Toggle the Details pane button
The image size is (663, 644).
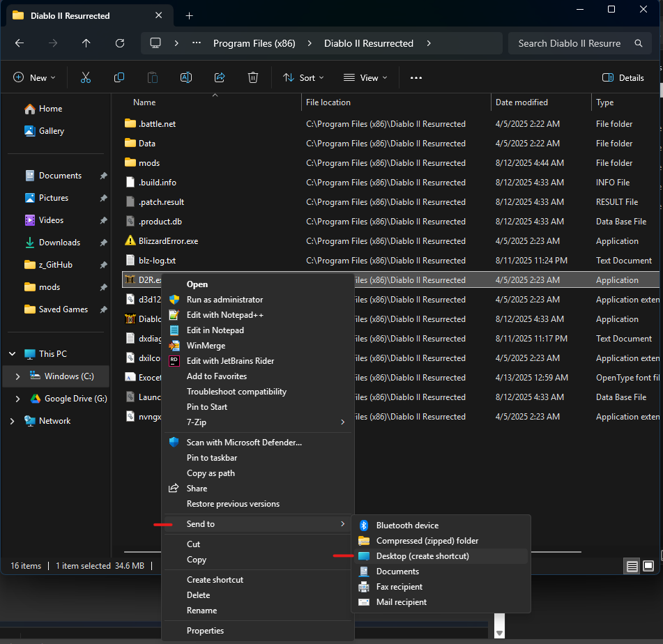pos(623,78)
